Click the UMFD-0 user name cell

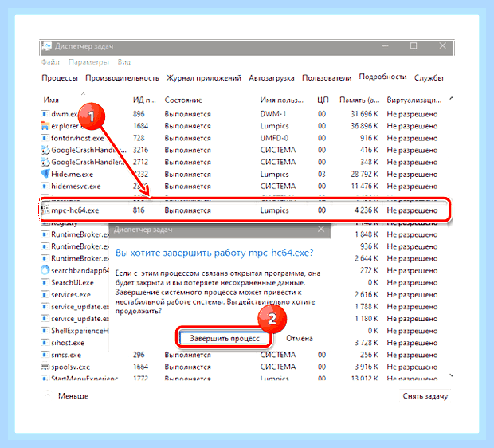coord(274,138)
